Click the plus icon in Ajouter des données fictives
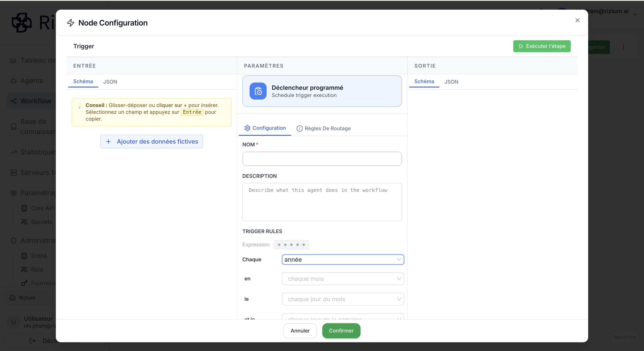 (x=108, y=141)
